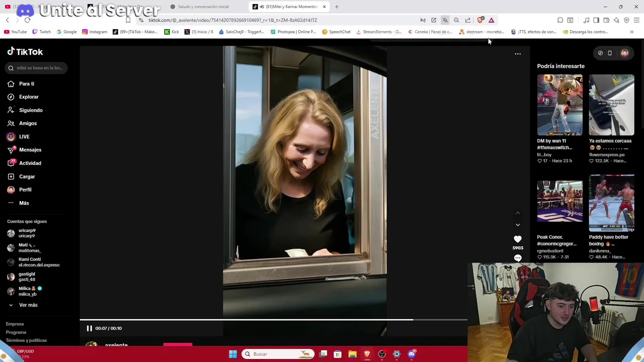This screenshot has height=362, width=644.
Task: Open Perfil in the sidebar
Action: click(x=20, y=190)
